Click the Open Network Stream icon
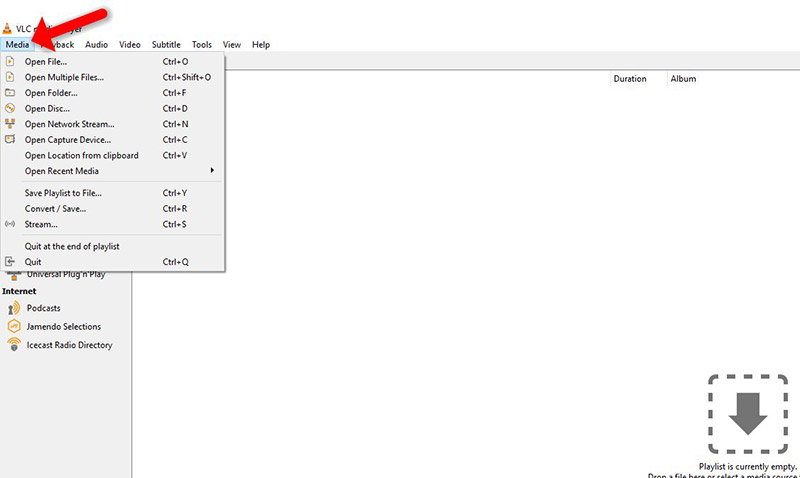Screen dimensions: 800x478 click(11, 124)
